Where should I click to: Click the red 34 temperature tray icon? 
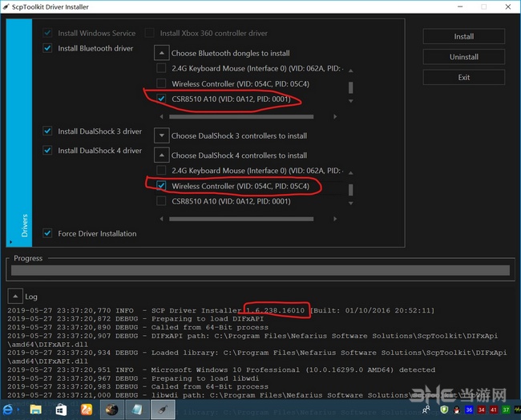[482, 410]
